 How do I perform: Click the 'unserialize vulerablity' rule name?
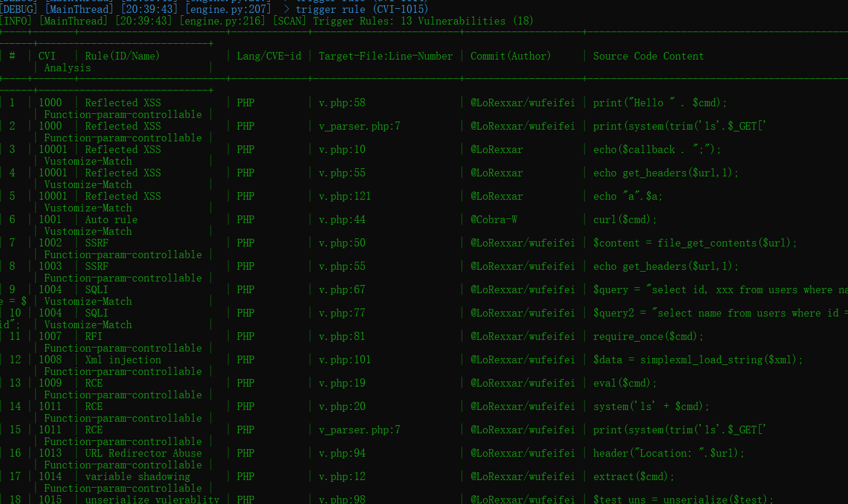(x=152, y=499)
